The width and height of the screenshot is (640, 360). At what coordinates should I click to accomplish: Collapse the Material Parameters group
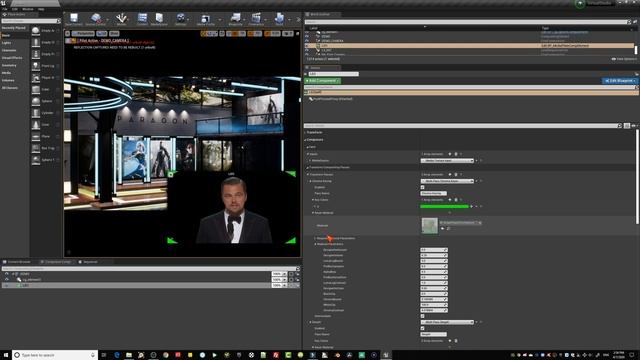pyautogui.click(x=316, y=244)
